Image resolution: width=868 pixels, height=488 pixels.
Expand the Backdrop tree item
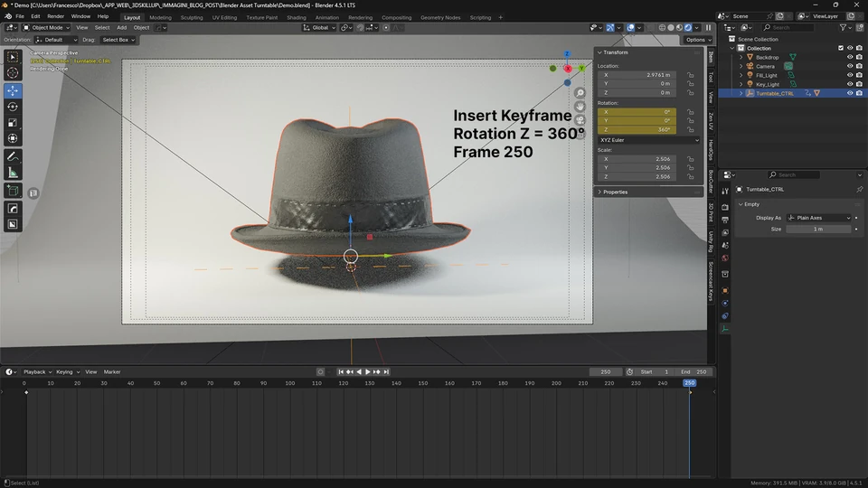(741, 57)
